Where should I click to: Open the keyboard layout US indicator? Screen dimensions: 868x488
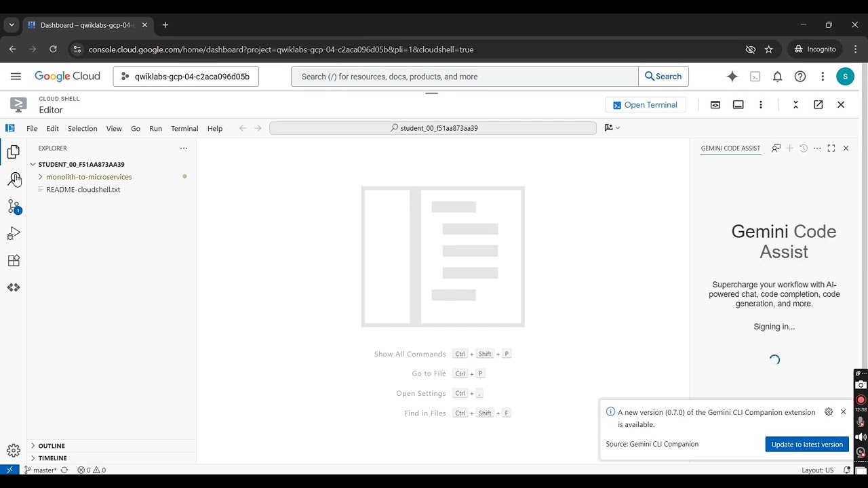(817, 470)
